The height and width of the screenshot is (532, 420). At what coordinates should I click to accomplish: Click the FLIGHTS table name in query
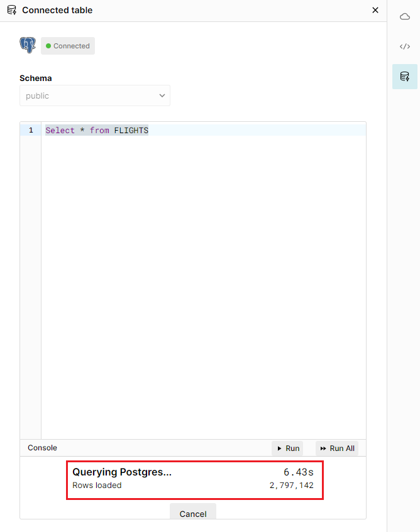pyautogui.click(x=131, y=130)
